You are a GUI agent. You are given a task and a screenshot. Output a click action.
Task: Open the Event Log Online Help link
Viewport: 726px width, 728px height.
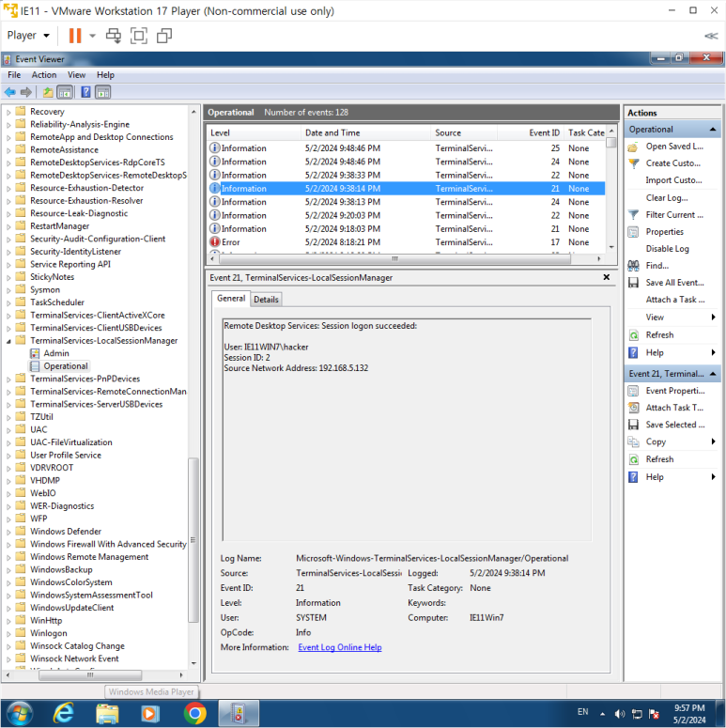click(x=340, y=647)
